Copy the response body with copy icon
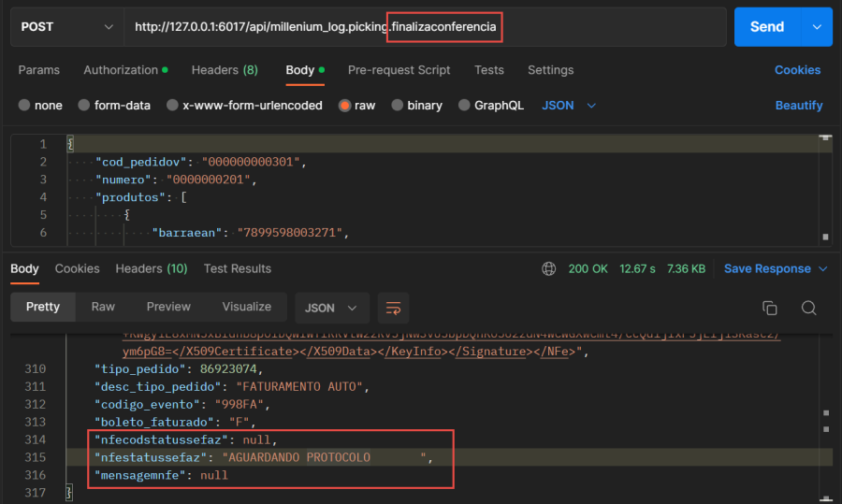This screenshot has width=842, height=504. click(x=770, y=308)
